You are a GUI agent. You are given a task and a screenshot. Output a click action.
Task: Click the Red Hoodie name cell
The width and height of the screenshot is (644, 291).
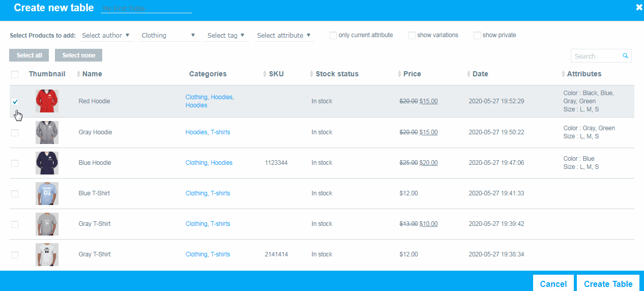[x=94, y=101]
